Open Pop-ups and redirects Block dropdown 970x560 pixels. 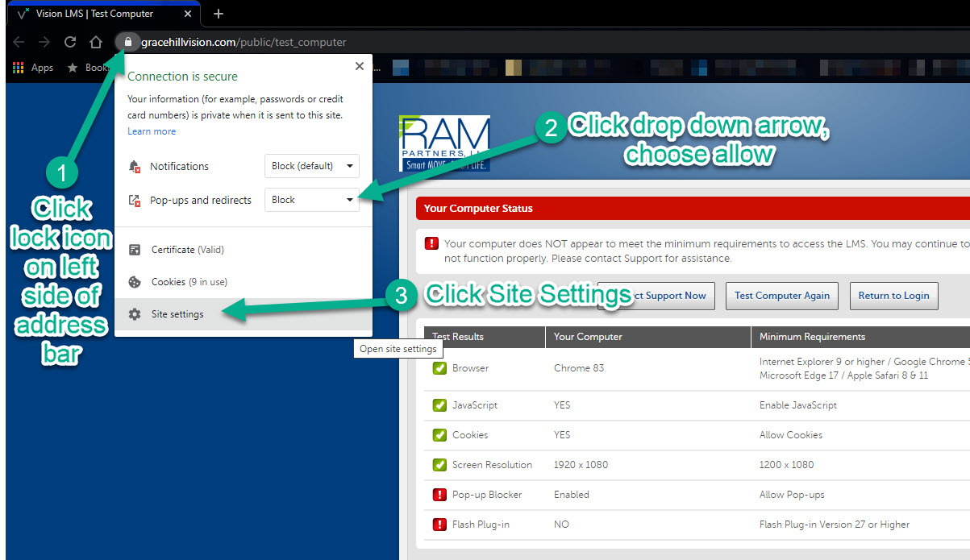coord(312,200)
